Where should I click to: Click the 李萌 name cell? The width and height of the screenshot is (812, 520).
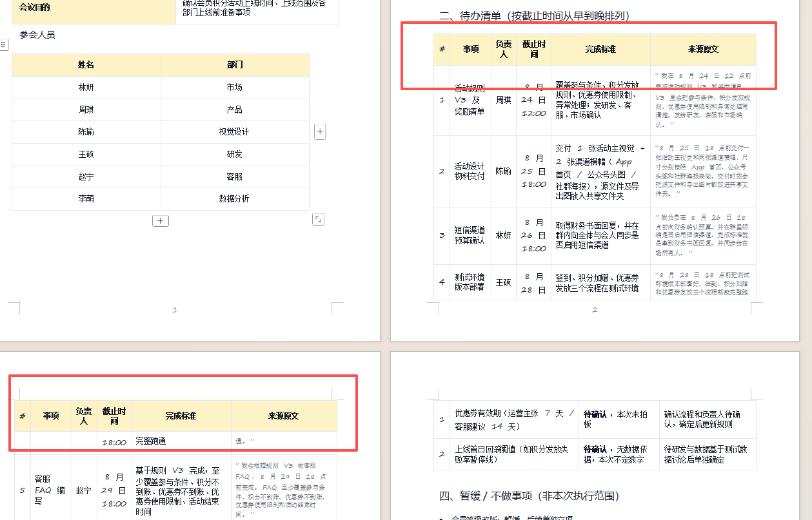point(86,199)
